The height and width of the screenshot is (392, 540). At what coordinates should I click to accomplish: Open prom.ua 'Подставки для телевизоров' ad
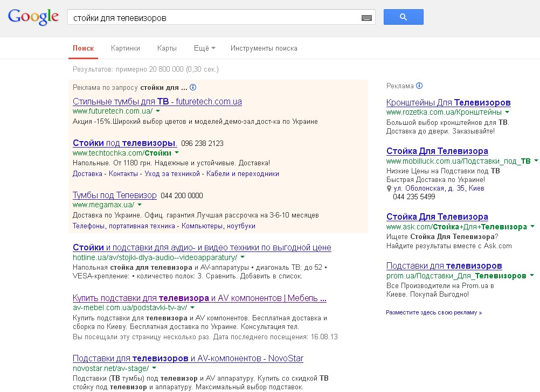tap(444, 266)
